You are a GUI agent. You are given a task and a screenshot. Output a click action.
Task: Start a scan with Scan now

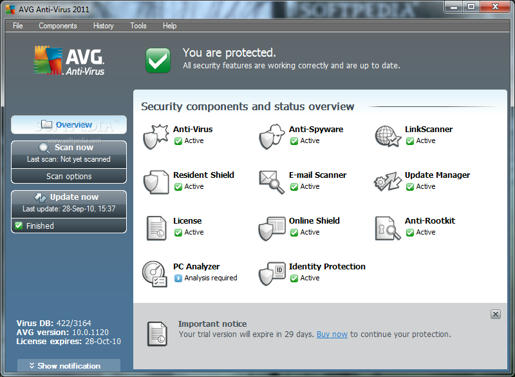(x=69, y=154)
